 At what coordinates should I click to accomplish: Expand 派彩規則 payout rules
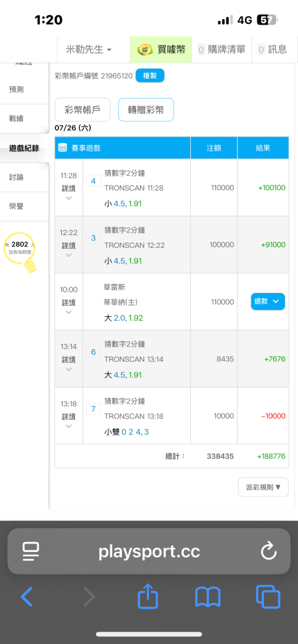(x=263, y=487)
